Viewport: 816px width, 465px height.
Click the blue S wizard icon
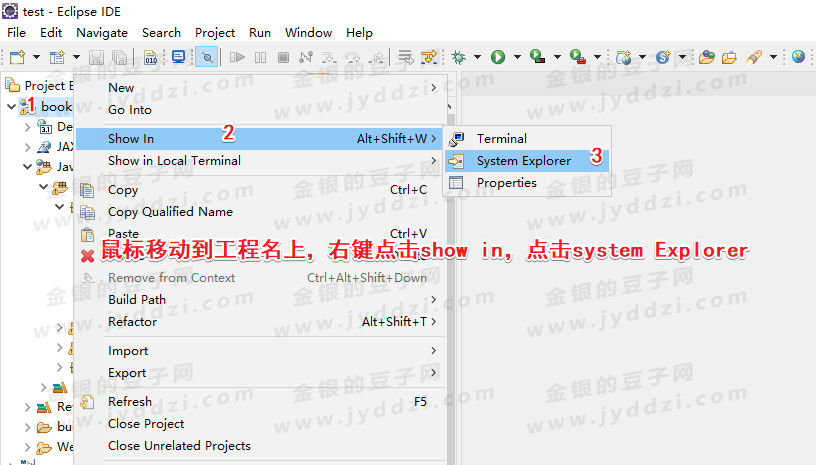point(663,57)
